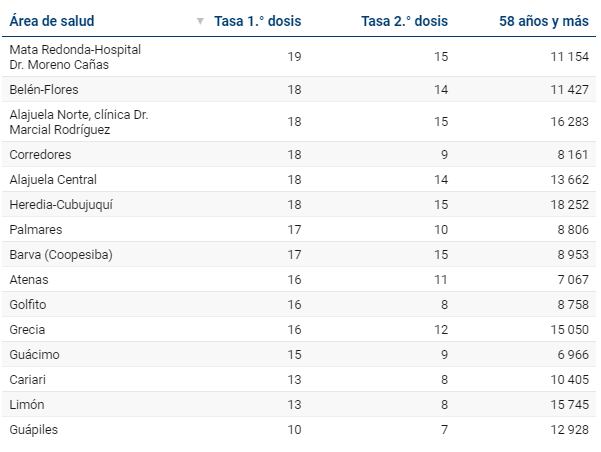Select the Guápiles row

pyautogui.click(x=34, y=430)
